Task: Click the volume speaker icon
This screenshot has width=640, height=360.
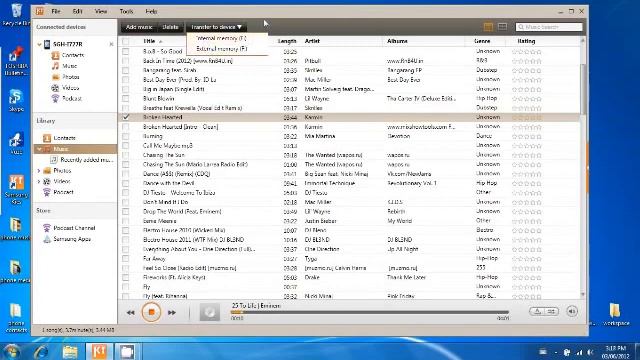Action: 572,311
